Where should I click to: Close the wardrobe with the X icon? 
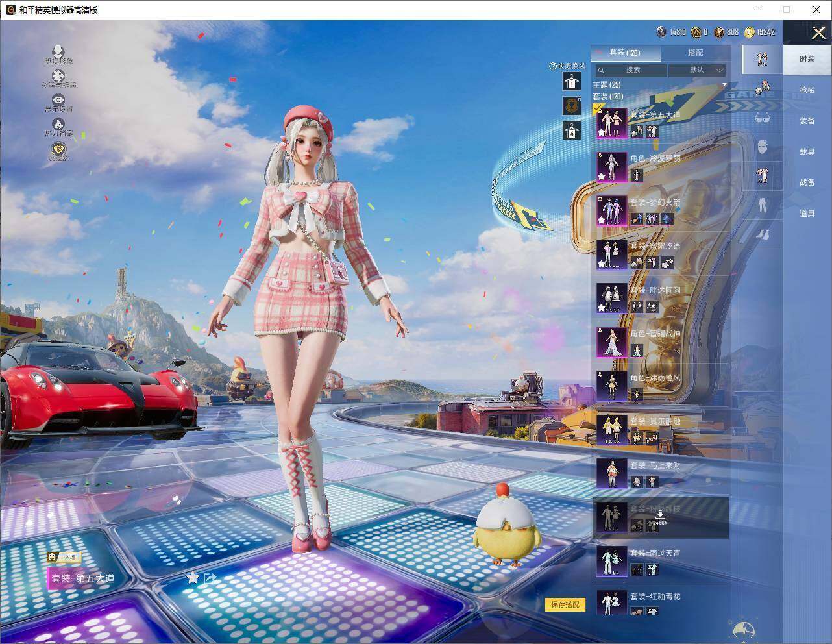click(818, 32)
